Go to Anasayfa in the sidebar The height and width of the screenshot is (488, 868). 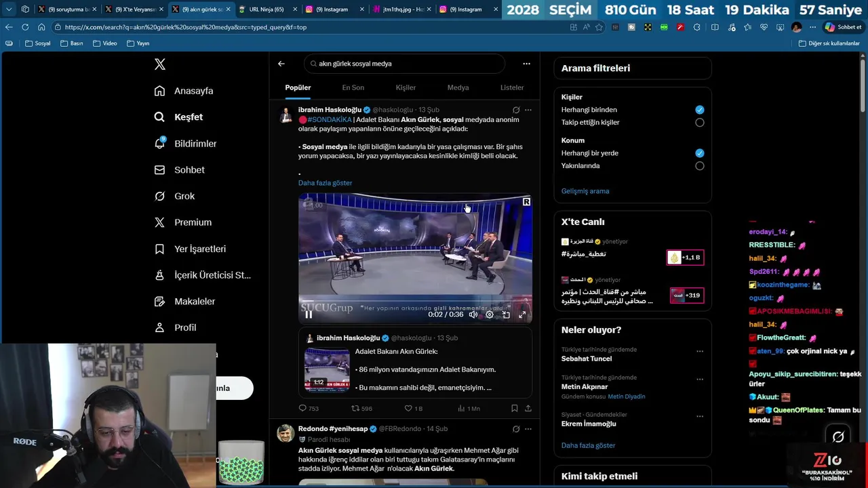point(184,91)
